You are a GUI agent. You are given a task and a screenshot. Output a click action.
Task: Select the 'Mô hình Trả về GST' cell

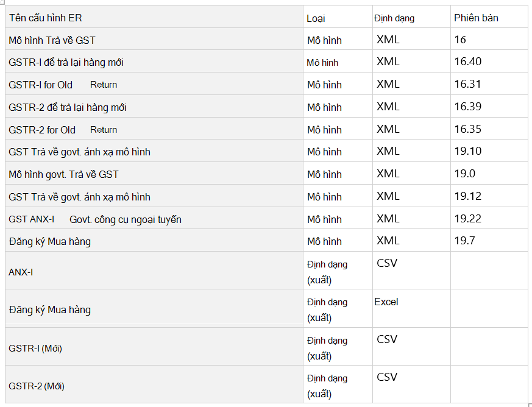point(154,39)
